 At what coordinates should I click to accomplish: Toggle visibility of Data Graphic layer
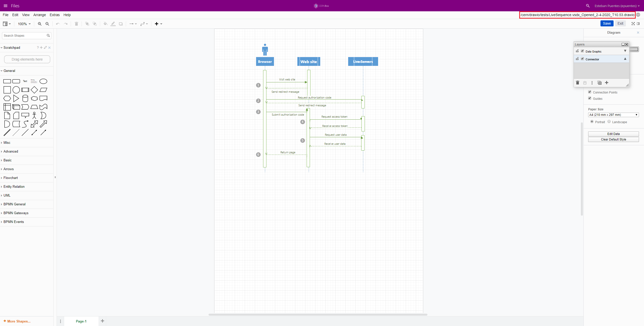582,51
